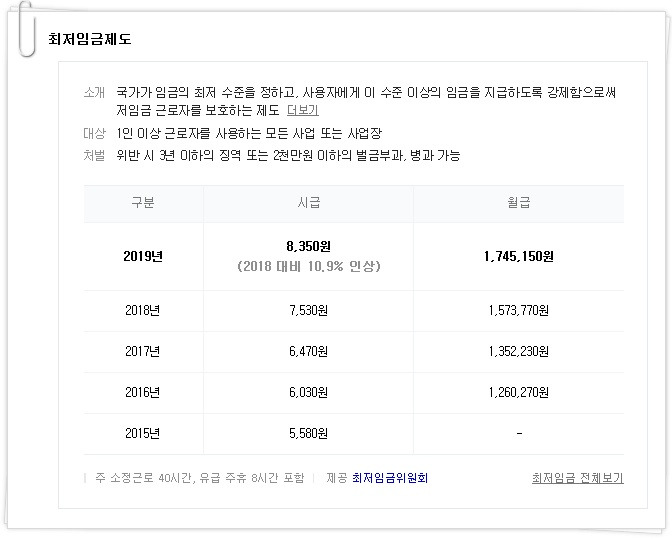This screenshot has width=672, height=539.
Task: Select the 월급 column header
Action: tap(519, 202)
